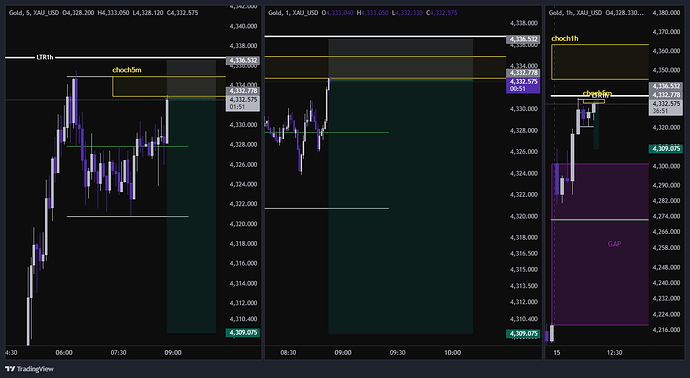The image size is (690, 378).
Task: Click the 09:30 time mark on 1-minute chart
Action: (397, 352)
